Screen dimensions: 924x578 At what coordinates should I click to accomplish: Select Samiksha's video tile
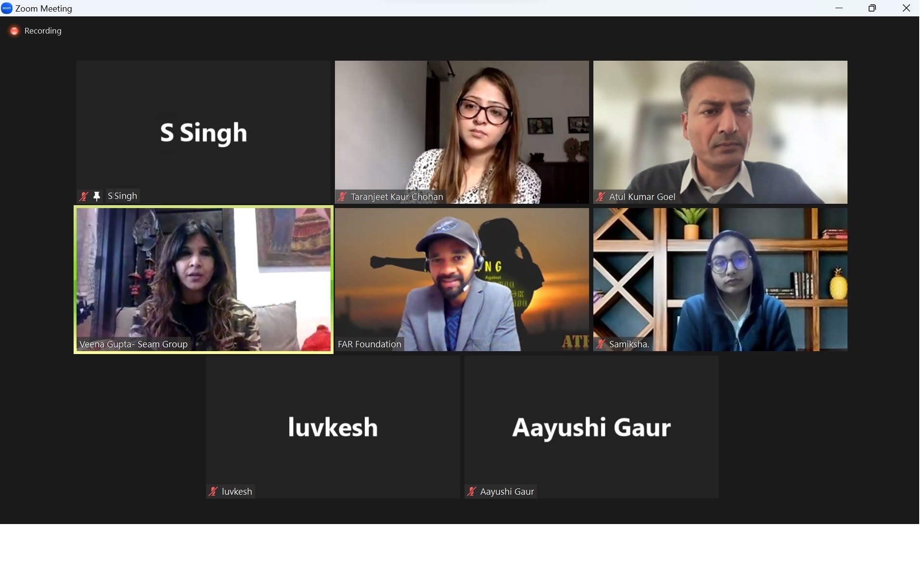tap(720, 279)
